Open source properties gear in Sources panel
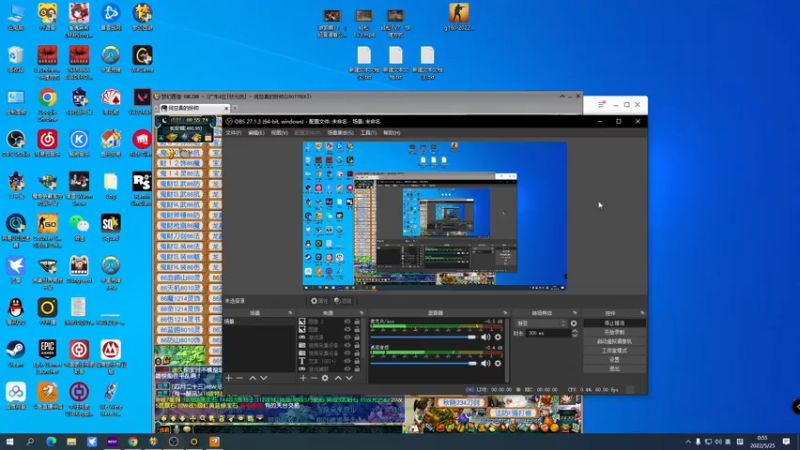Viewport: 800px width, 450px height. pyautogui.click(x=325, y=378)
